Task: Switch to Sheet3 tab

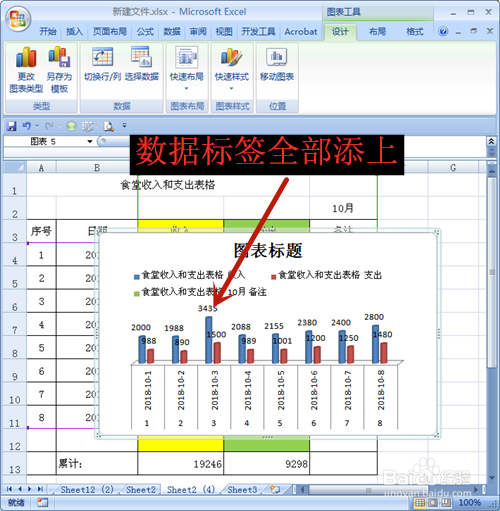Action: click(x=242, y=489)
